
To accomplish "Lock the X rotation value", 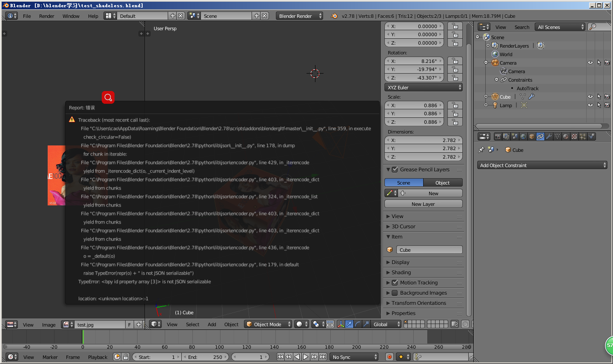I will pos(455,61).
